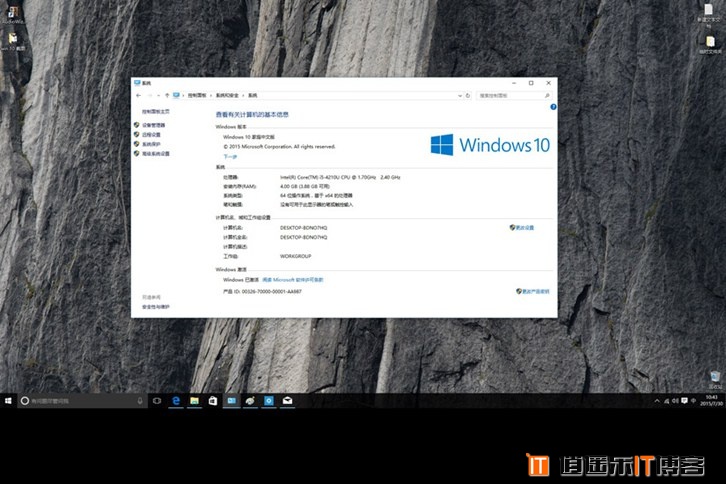Open the Store app from taskbar
This screenshot has width=726, height=484.
tap(213, 401)
